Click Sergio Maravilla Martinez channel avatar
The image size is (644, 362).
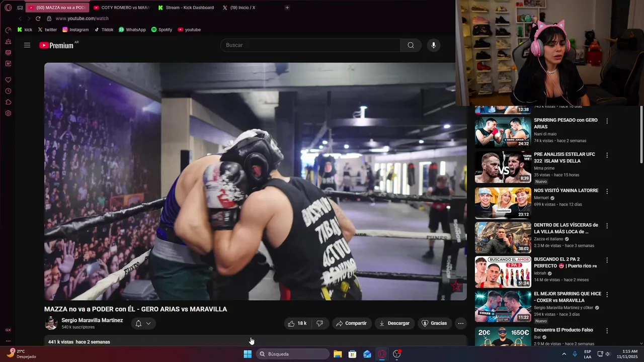pyautogui.click(x=51, y=323)
